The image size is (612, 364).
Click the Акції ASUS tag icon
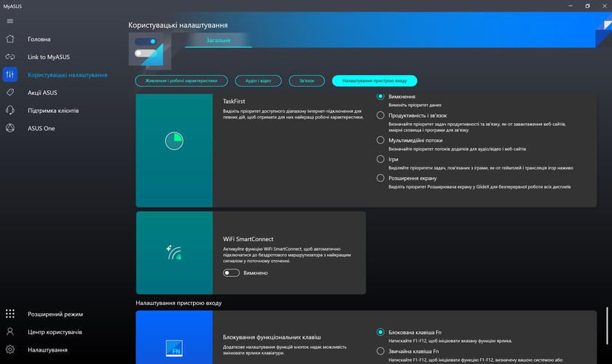coord(10,92)
